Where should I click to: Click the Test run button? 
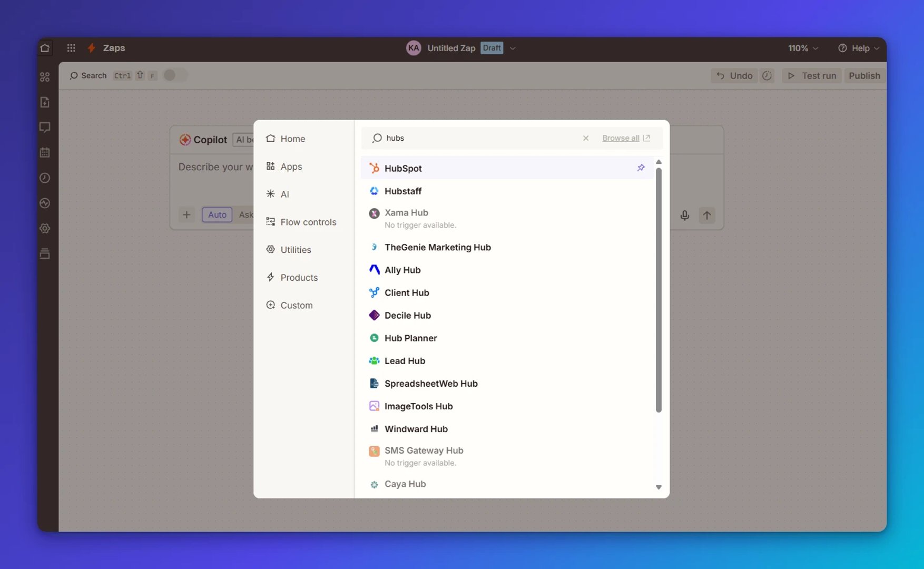click(x=812, y=76)
